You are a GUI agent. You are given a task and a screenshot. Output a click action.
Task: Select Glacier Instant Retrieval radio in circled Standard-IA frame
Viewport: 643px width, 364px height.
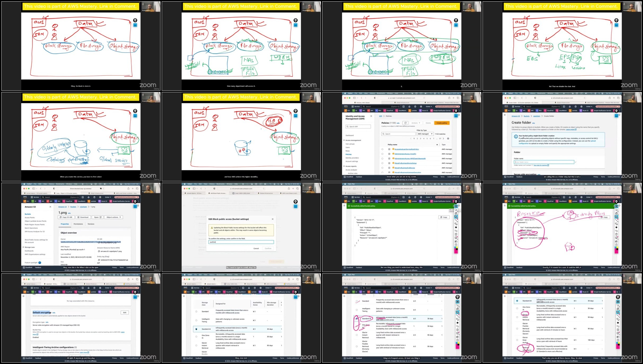pos(357,335)
